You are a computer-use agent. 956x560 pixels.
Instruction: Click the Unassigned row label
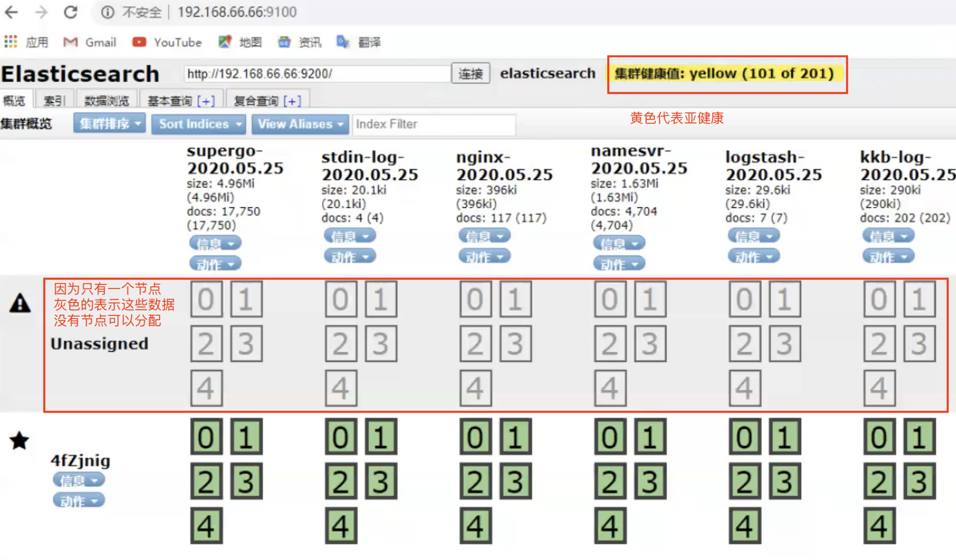[x=99, y=343]
